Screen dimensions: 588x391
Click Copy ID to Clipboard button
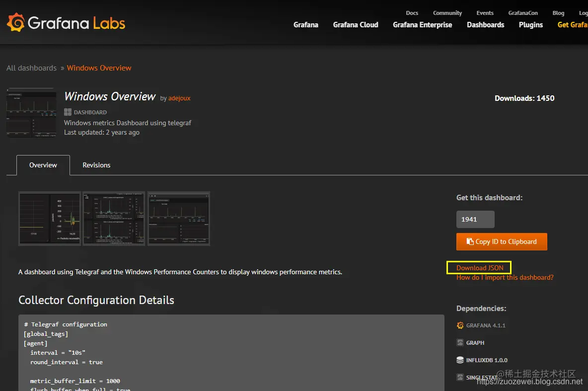(502, 241)
